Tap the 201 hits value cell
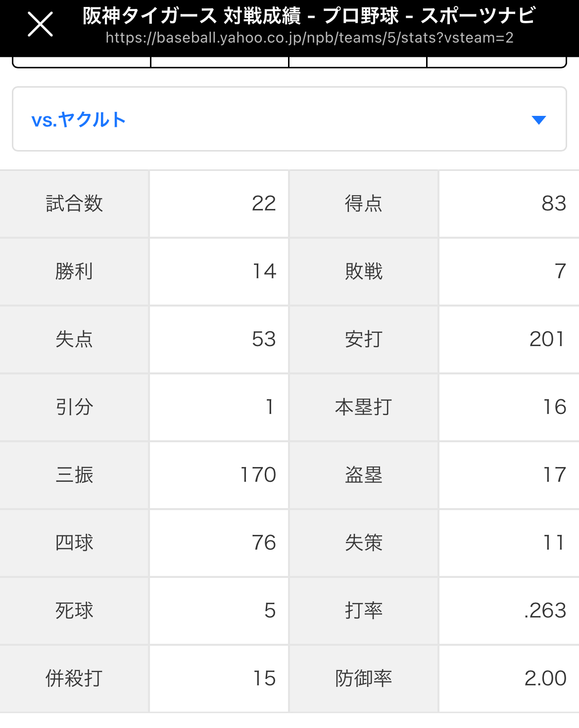Viewport: 579px width, 728px height. tap(509, 339)
